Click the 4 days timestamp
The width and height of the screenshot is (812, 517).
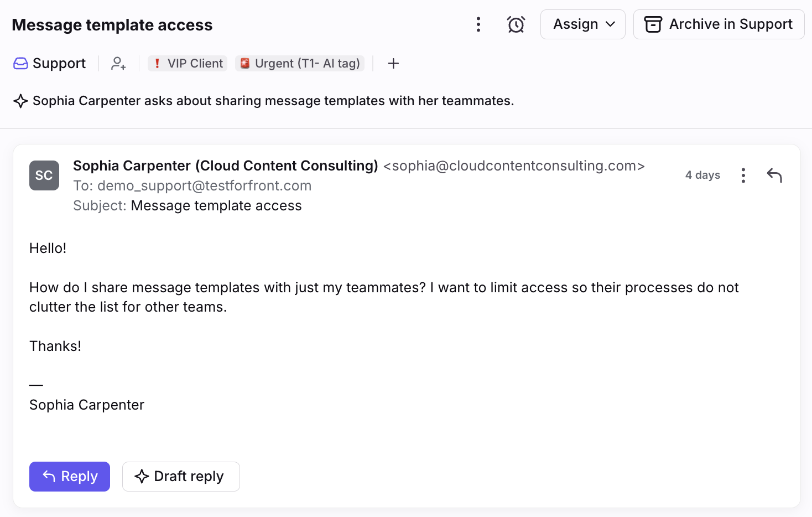tap(702, 175)
